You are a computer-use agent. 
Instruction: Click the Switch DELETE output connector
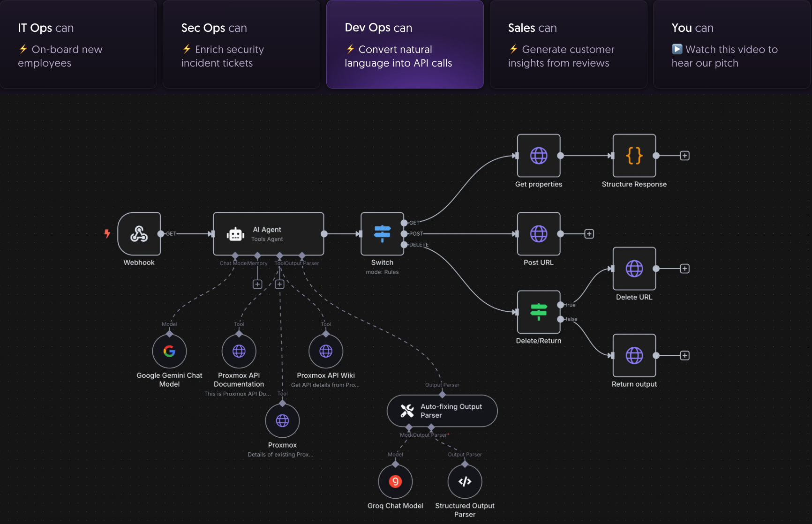click(404, 245)
